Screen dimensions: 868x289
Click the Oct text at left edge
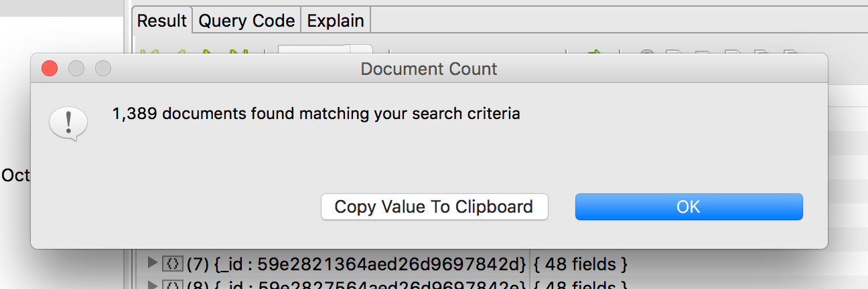pyautogui.click(x=15, y=175)
